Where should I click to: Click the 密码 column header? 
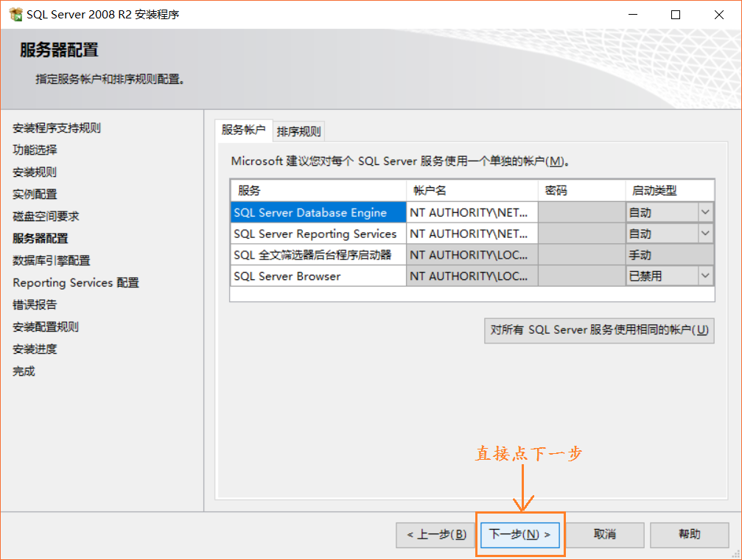pos(581,190)
